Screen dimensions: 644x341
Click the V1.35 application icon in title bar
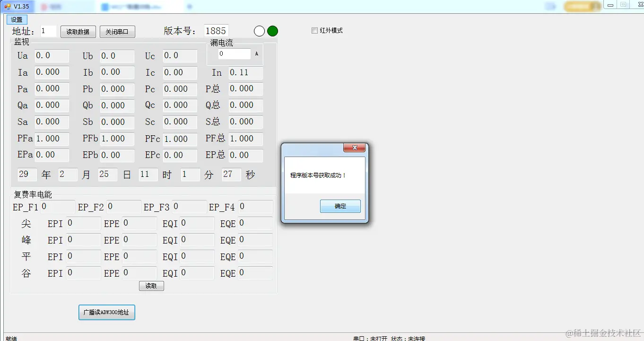pyautogui.click(x=8, y=6)
